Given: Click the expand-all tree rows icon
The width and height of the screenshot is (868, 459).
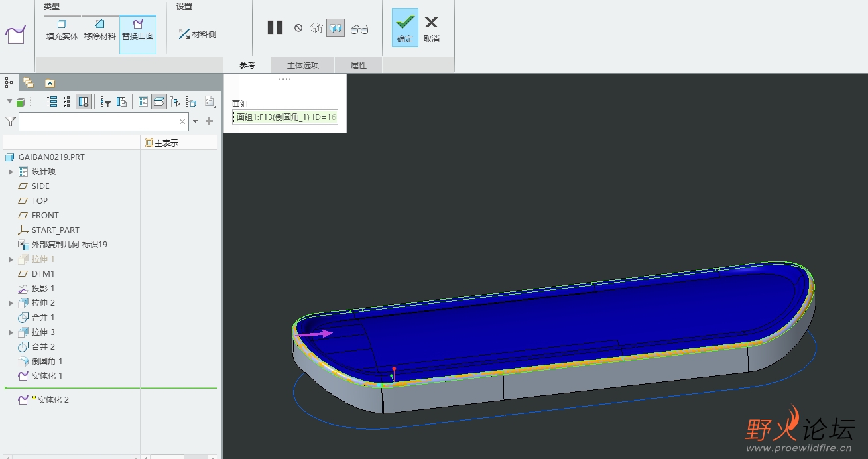Looking at the screenshot, I should [x=52, y=101].
